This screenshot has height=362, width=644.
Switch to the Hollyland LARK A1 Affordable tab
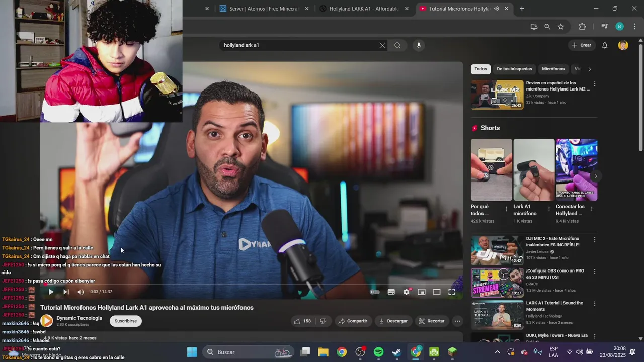(364, 9)
